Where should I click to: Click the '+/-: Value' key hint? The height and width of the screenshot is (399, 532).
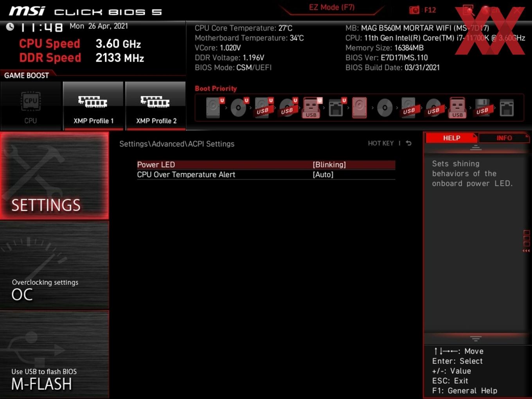(x=451, y=371)
